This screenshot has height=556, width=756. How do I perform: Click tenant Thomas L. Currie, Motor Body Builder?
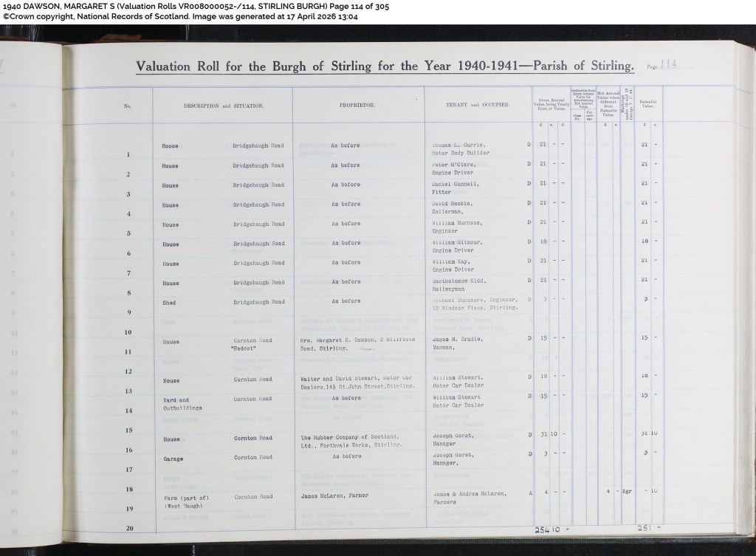(x=461, y=148)
